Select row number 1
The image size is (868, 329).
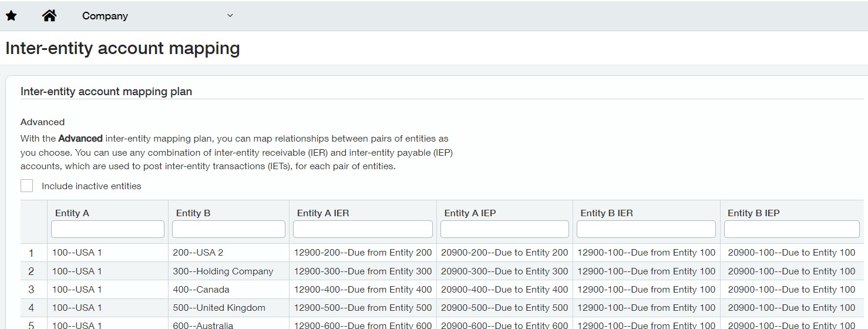click(31, 253)
